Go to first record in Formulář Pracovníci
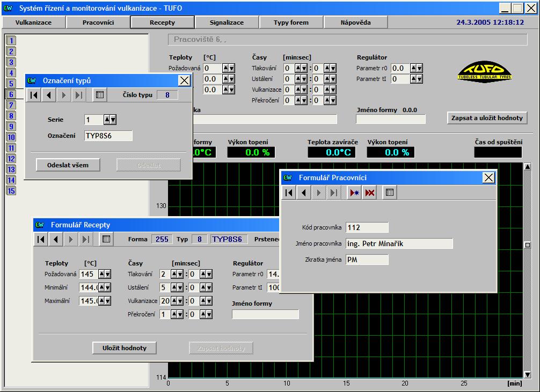This screenshot has width=540, height=392. 289,193
